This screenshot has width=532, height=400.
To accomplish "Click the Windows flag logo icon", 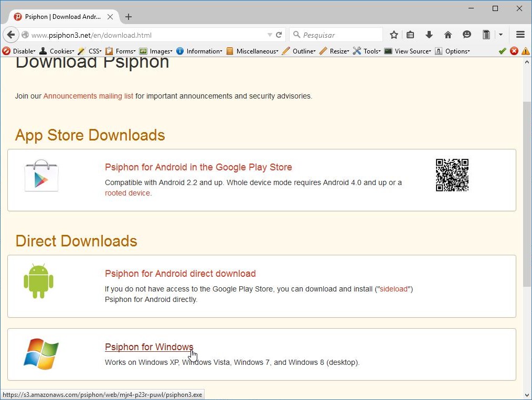I will pyautogui.click(x=41, y=354).
